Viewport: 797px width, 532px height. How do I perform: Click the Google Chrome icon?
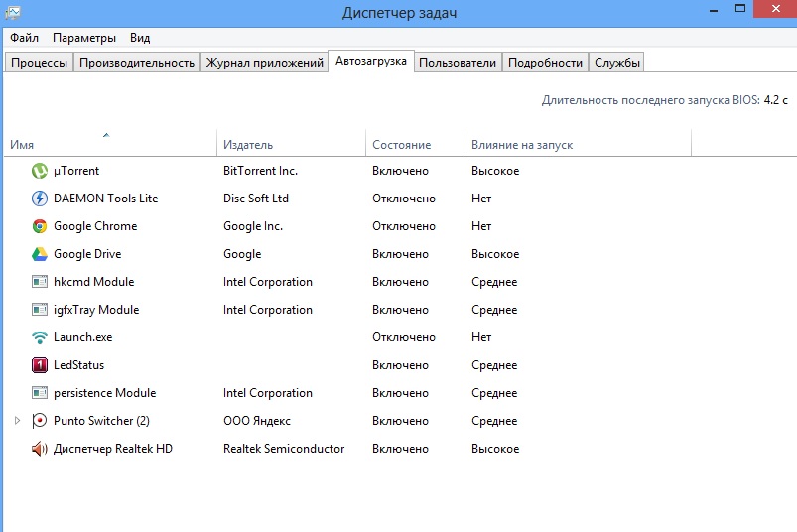40,226
